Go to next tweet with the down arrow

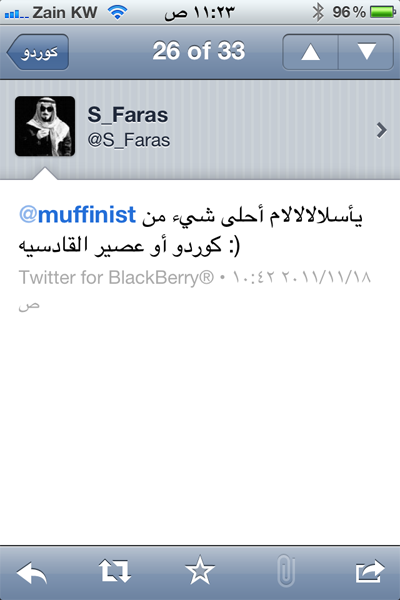[366, 52]
